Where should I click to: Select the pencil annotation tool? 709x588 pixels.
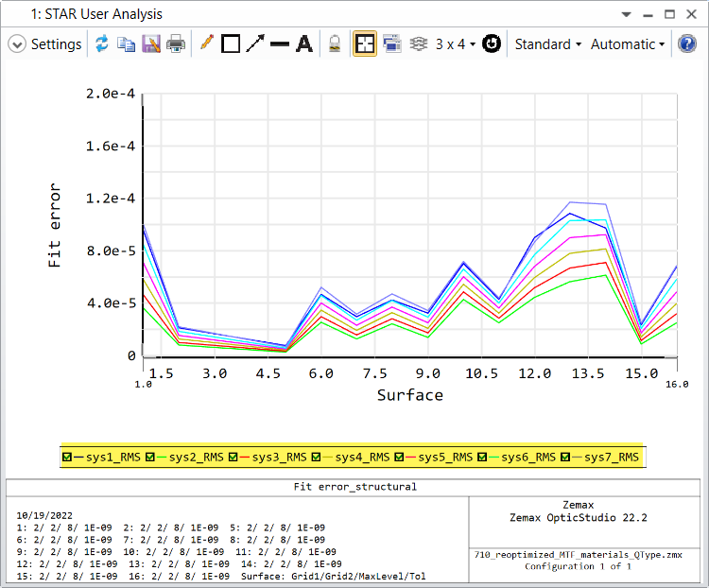(x=207, y=44)
